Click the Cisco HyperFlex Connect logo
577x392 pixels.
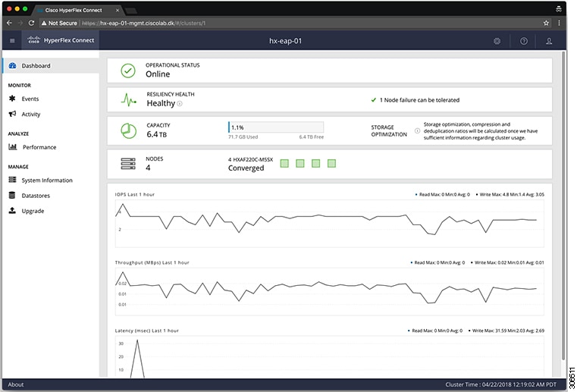tap(61, 40)
